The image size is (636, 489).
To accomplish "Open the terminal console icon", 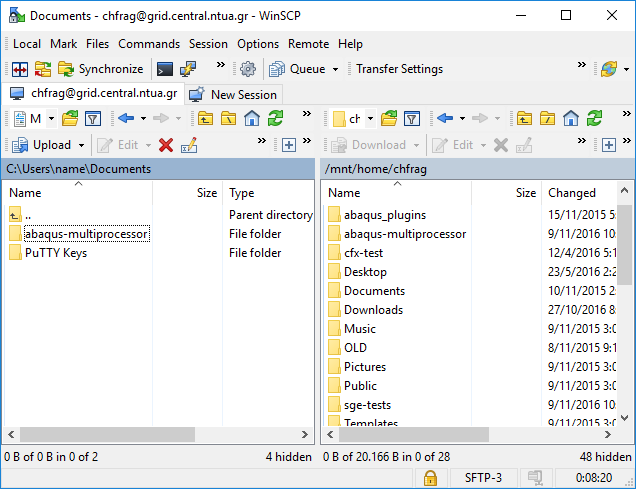I will [165, 69].
